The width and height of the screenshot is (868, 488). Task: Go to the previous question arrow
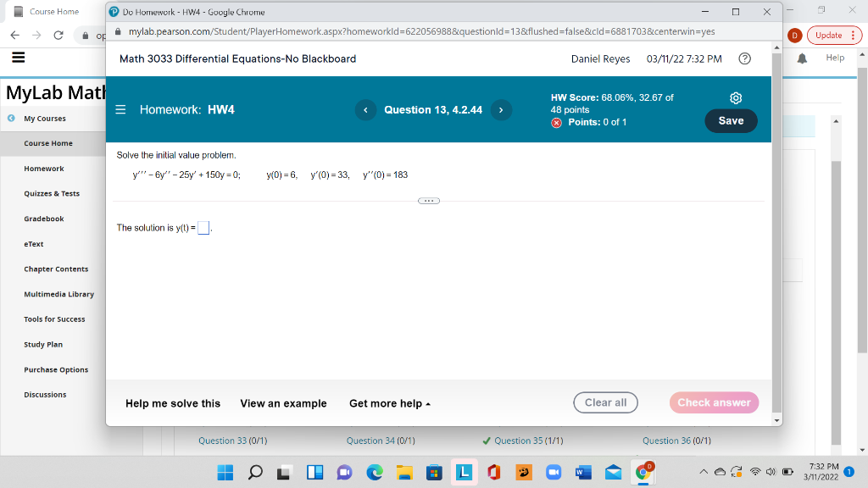point(365,109)
